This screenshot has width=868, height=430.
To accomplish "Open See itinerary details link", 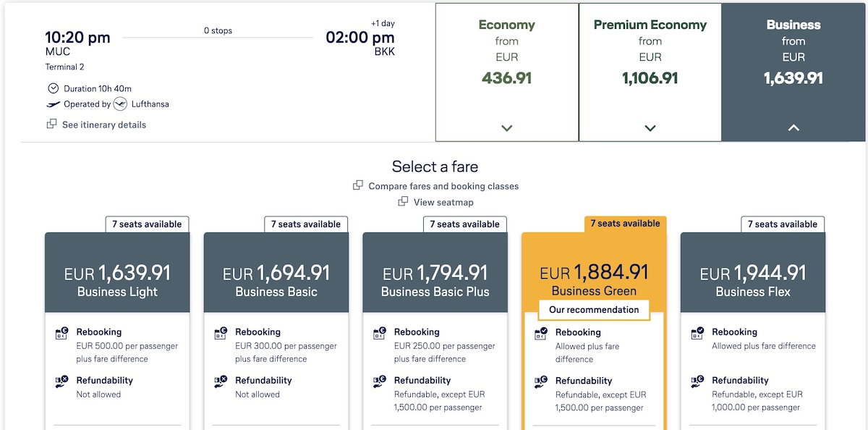I will pos(103,125).
